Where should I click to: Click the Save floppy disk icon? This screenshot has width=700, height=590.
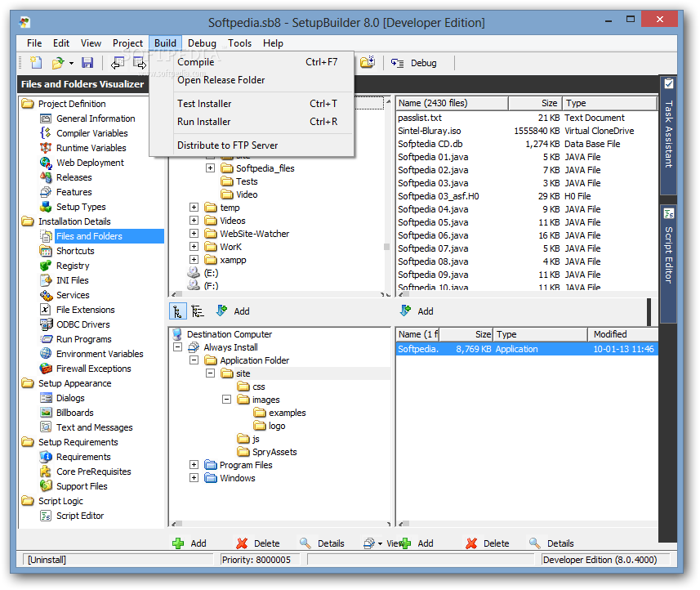click(x=87, y=63)
